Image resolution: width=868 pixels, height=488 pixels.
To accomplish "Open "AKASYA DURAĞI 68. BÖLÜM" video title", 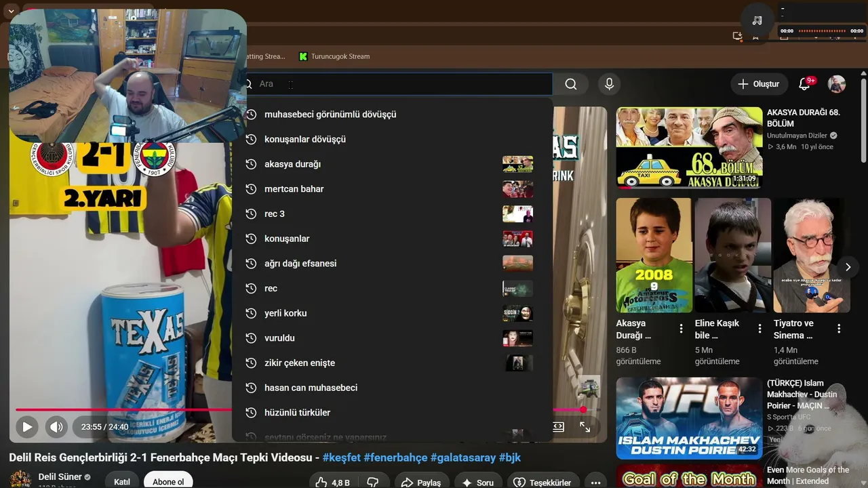I will coord(804,118).
